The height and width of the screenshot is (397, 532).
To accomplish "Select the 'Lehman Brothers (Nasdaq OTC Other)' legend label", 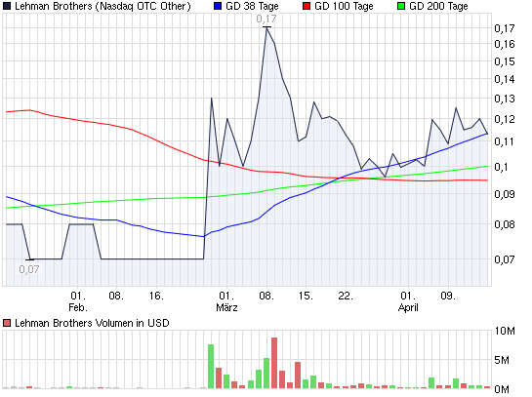I will [x=102, y=6].
